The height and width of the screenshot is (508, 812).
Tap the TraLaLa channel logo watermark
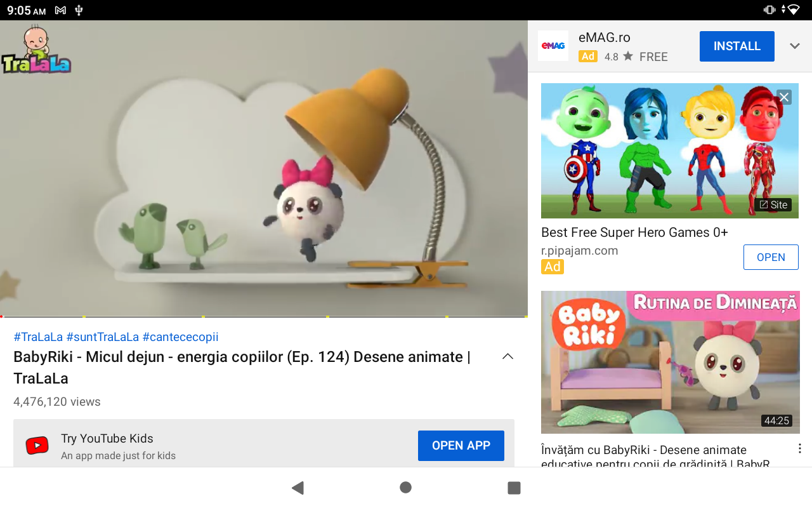point(36,50)
